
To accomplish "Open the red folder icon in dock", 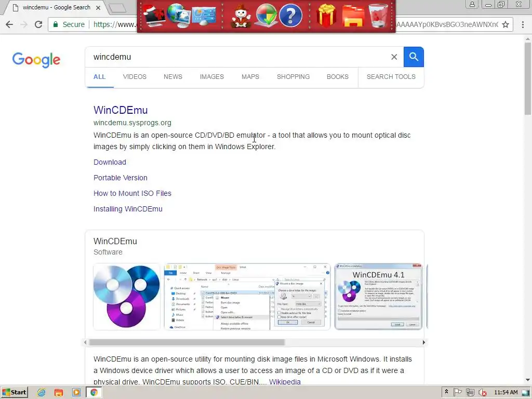I will [x=353, y=16].
